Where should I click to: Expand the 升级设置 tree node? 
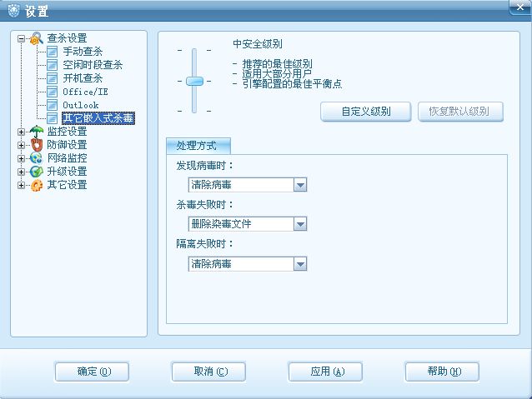[x=21, y=172]
